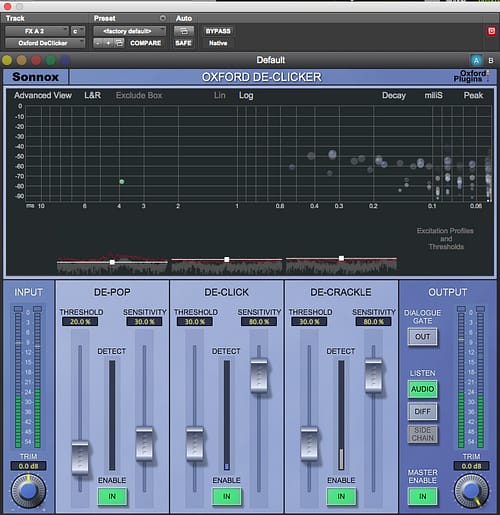Click the blue colored circle in title strip
Viewport: 500px width, 515px height.
point(65,60)
